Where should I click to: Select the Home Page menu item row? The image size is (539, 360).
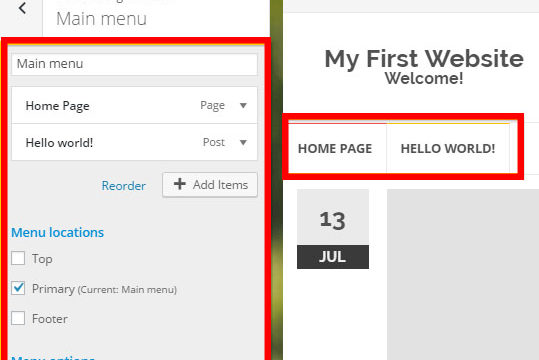tap(134, 105)
